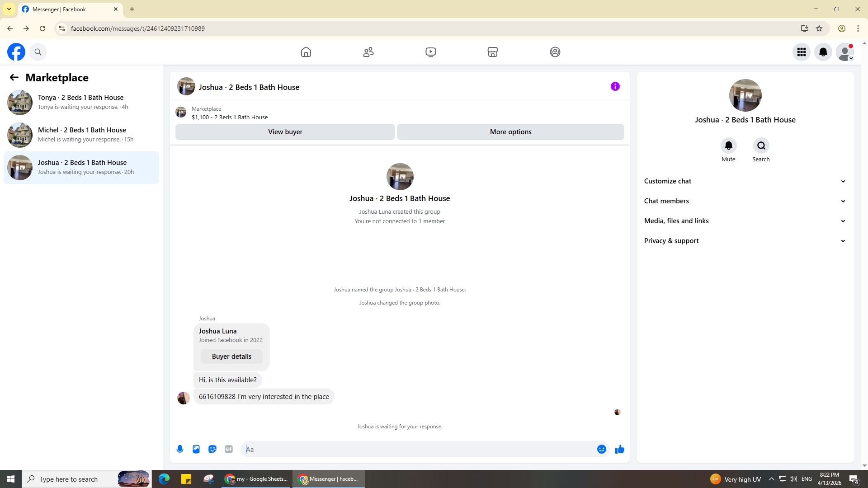Search in conversation

pyautogui.click(x=761, y=145)
